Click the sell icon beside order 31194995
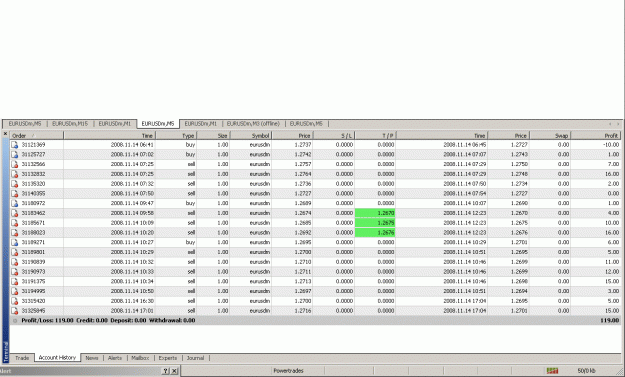 (15, 291)
